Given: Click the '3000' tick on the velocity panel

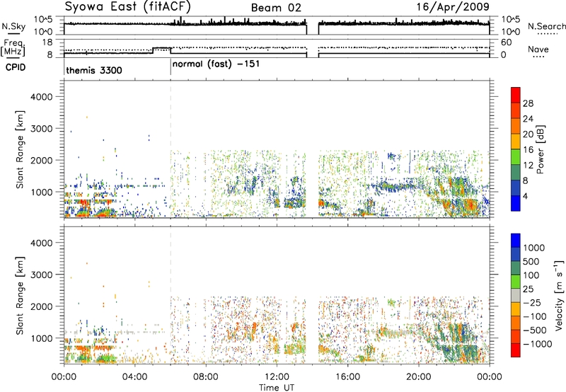Looking at the screenshot, I should point(42,275).
